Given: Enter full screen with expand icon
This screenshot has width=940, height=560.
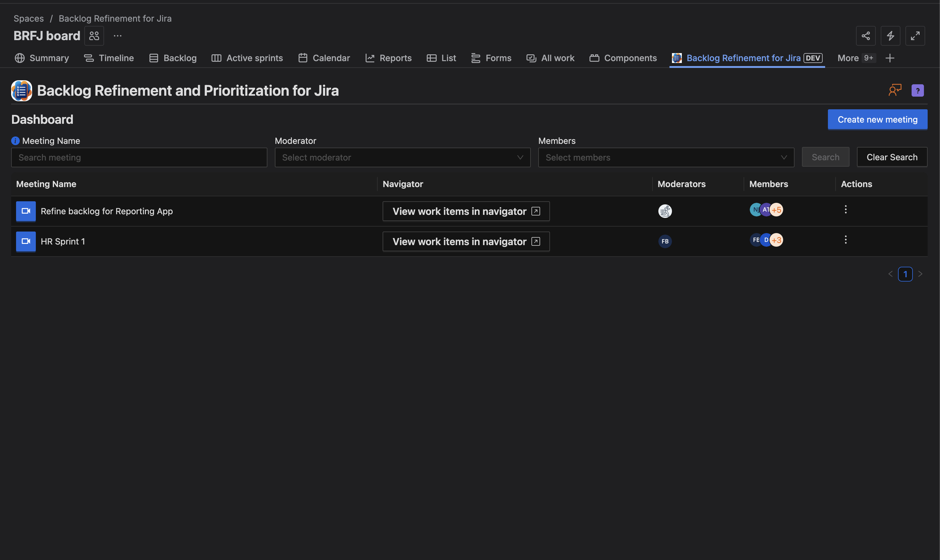Looking at the screenshot, I should click(915, 36).
